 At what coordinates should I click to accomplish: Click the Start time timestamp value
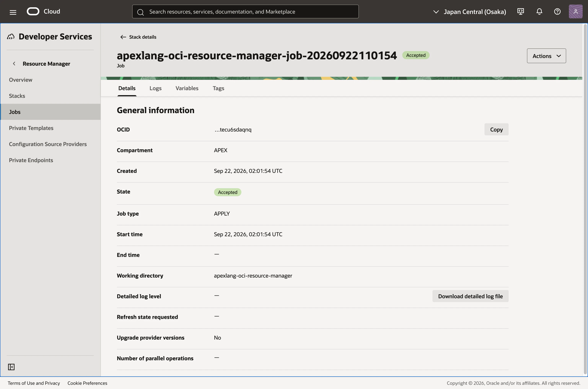point(248,234)
